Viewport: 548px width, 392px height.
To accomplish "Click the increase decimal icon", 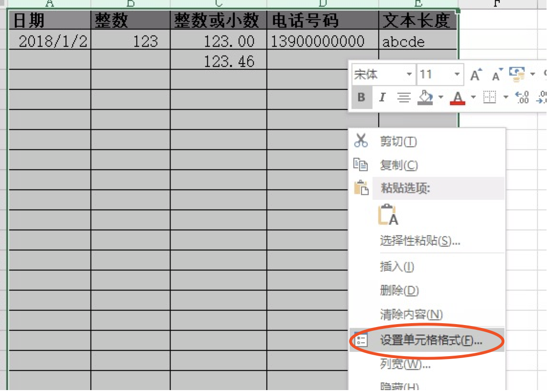I will coord(522,98).
